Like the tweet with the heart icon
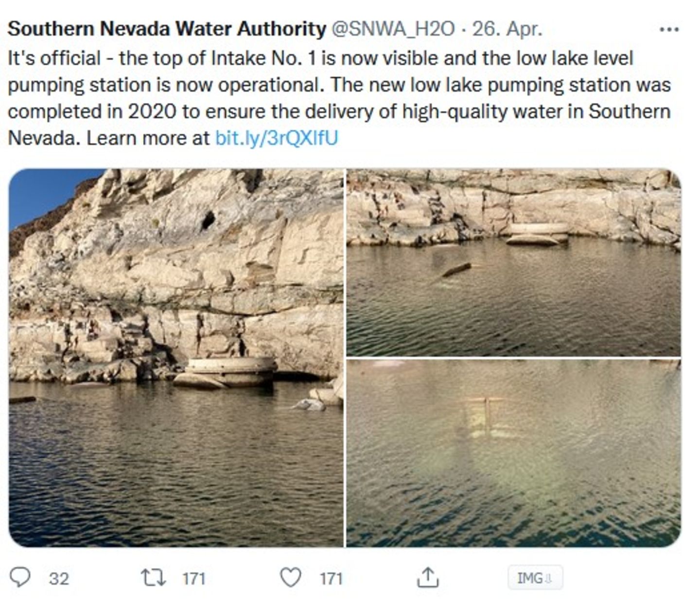This screenshot has height=605, width=700. 291,578
